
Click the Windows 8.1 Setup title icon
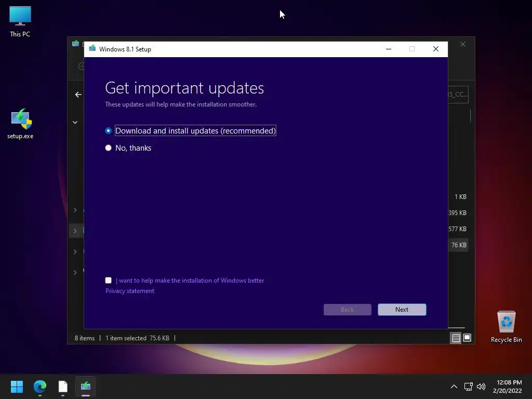pyautogui.click(x=92, y=49)
